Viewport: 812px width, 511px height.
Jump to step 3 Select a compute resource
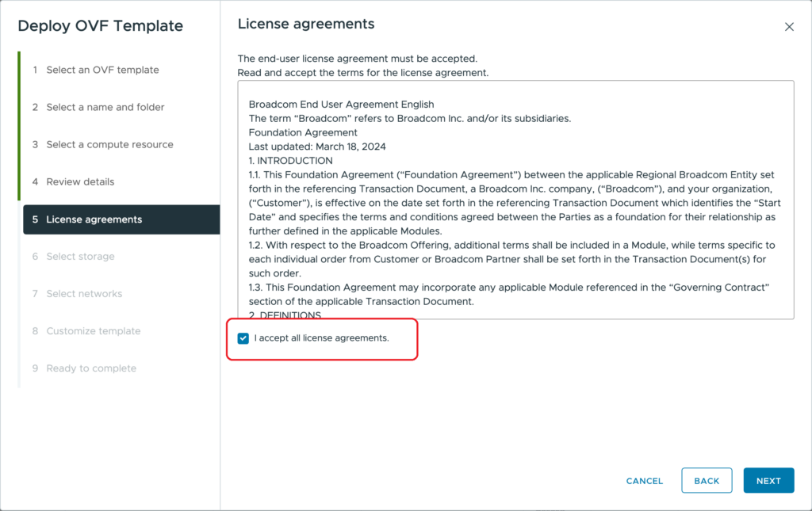pos(109,144)
